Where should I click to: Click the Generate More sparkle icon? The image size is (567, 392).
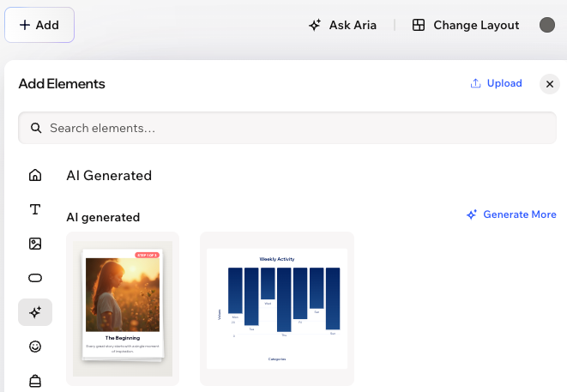472,214
